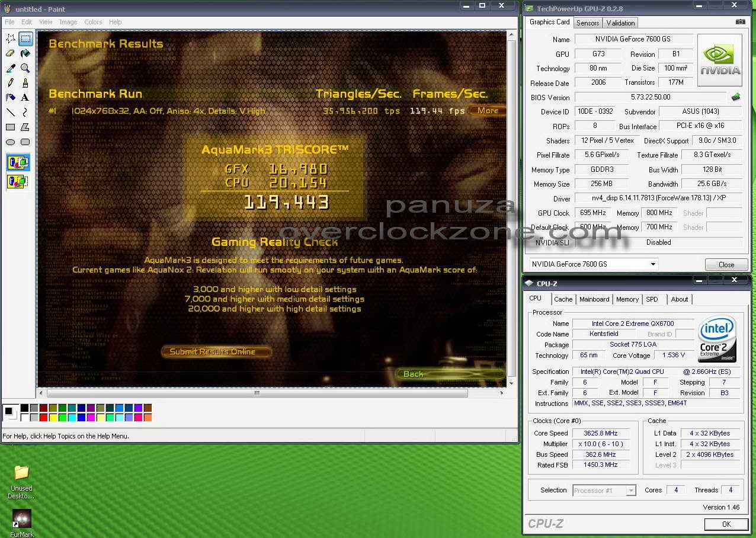Click GPU-Z BIOS save chip icon

point(736,97)
